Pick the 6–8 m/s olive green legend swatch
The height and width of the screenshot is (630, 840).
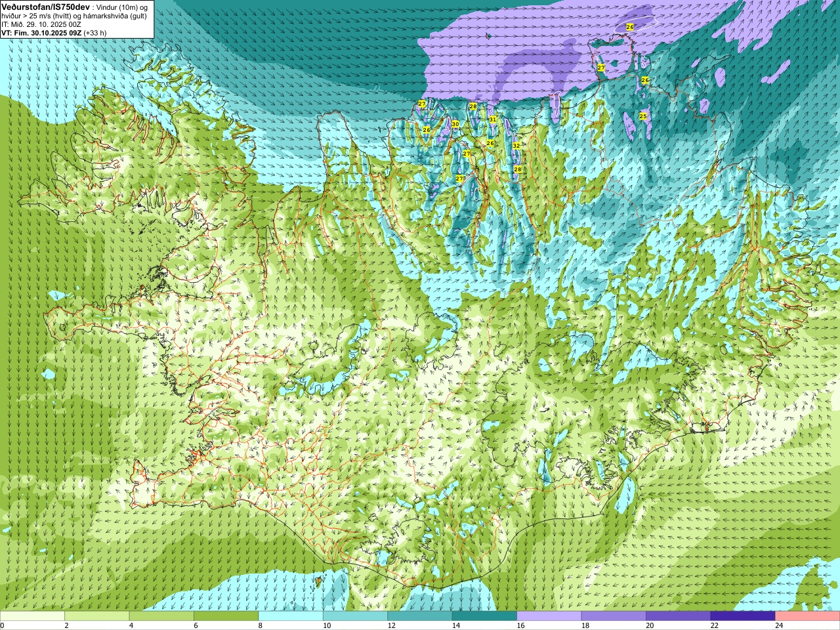pyautogui.click(x=226, y=616)
